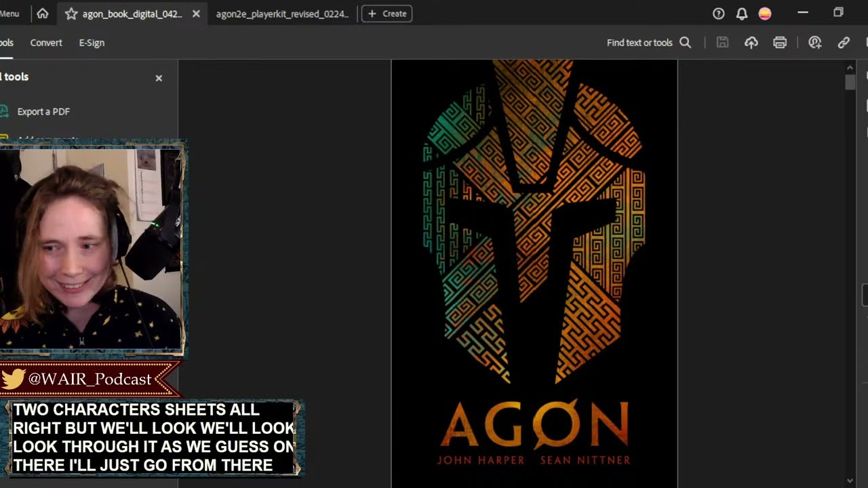Star the agon_book_digital document tab
868x488 pixels.
71,14
